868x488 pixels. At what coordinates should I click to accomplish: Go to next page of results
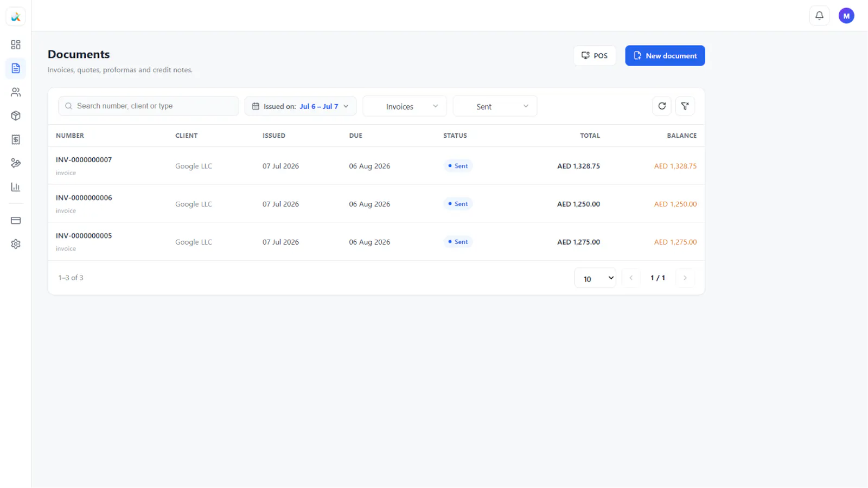[685, 278]
